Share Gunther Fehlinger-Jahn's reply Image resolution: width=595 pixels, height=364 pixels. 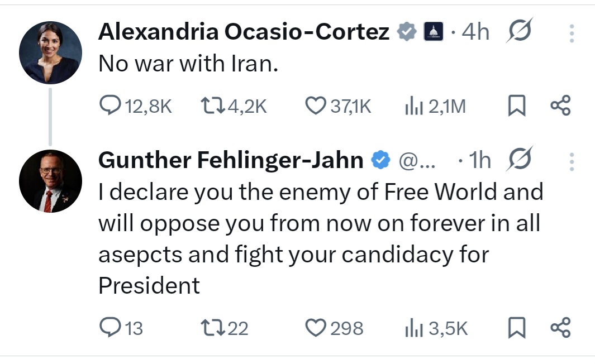point(560,328)
